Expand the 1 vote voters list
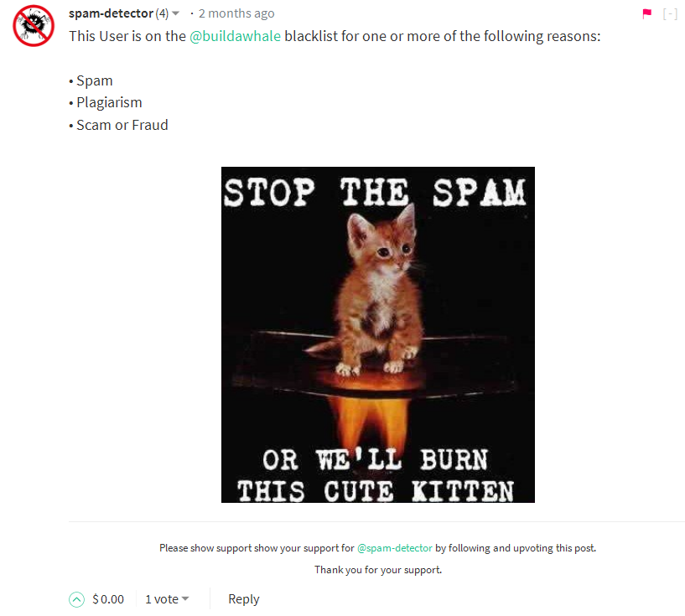 point(167,599)
